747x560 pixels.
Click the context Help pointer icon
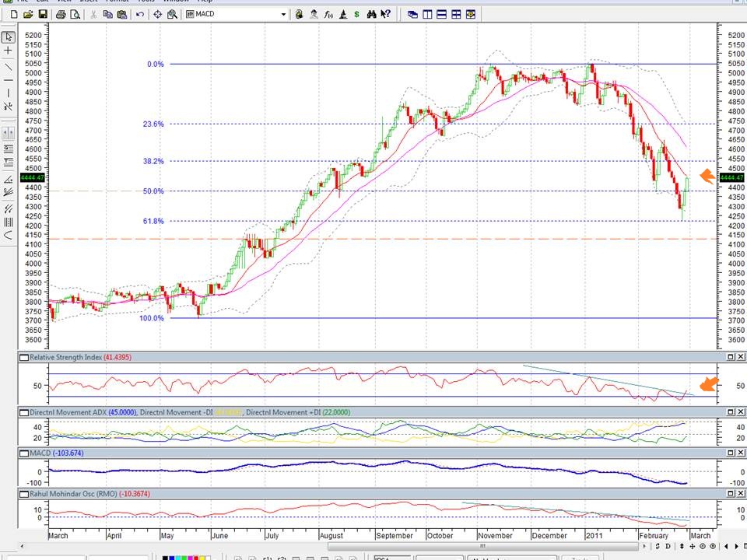coord(385,14)
